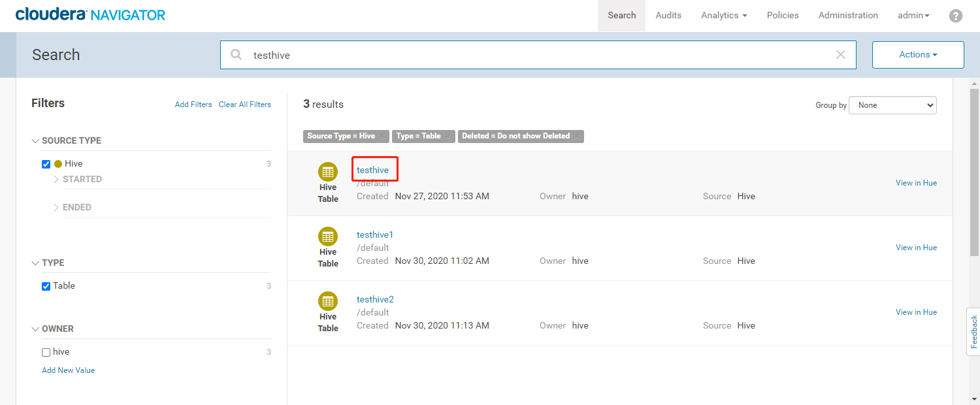Click Add New Value under OWNER
The width and height of the screenshot is (980, 405).
[69, 370]
